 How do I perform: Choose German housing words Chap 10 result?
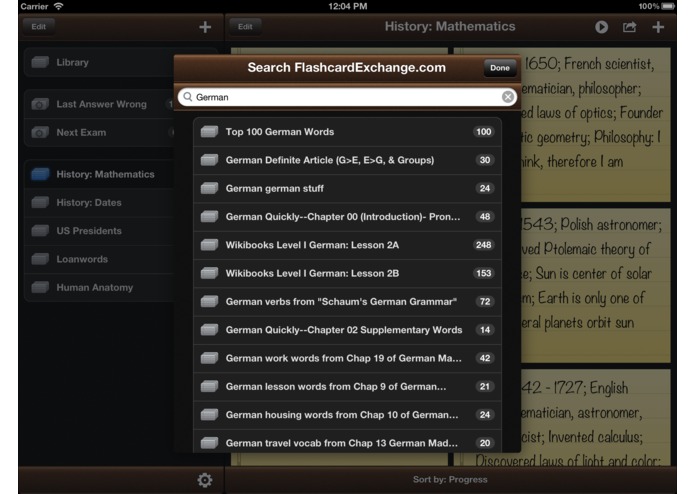pyautogui.click(x=348, y=415)
